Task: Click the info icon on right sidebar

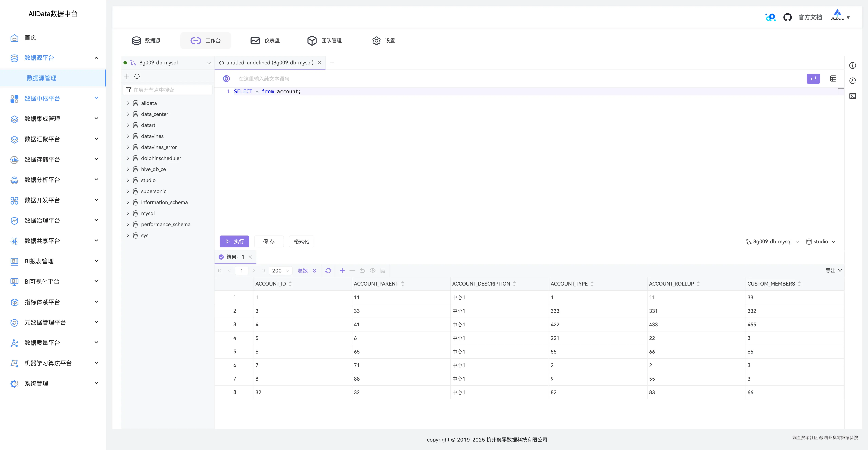Action: (x=853, y=66)
